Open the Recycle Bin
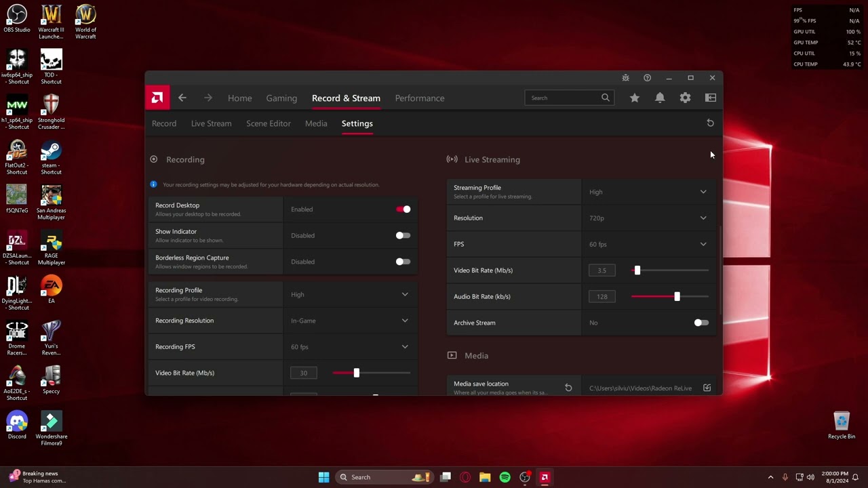Viewport: 868px width, 488px height. tap(842, 426)
